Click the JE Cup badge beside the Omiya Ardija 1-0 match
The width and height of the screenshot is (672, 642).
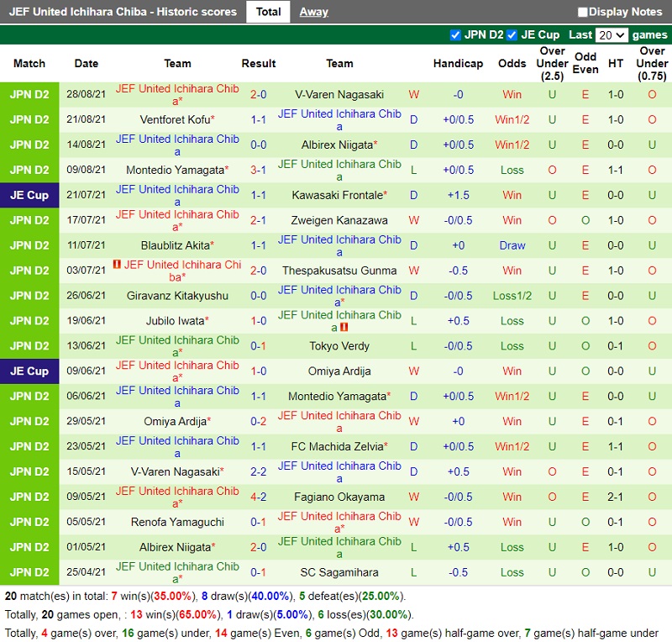[x=30, y=371]
